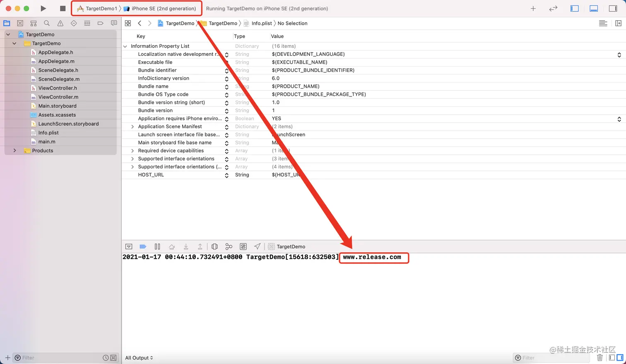Step out in the debug bar
Image resolution: width=626 pixels, height=364 pixels.
[x=200, y=247]
